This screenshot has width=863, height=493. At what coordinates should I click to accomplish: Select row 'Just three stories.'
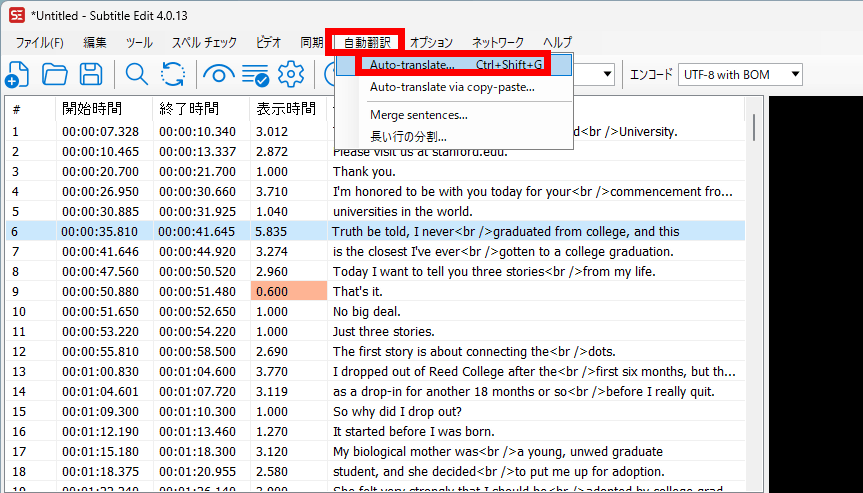click(x=375, y=331)
